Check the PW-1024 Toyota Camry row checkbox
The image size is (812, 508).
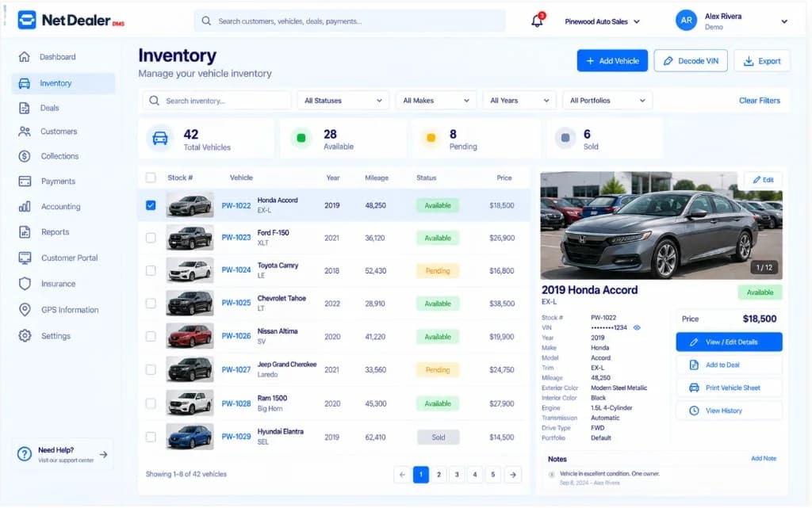[x=151, y=270]
